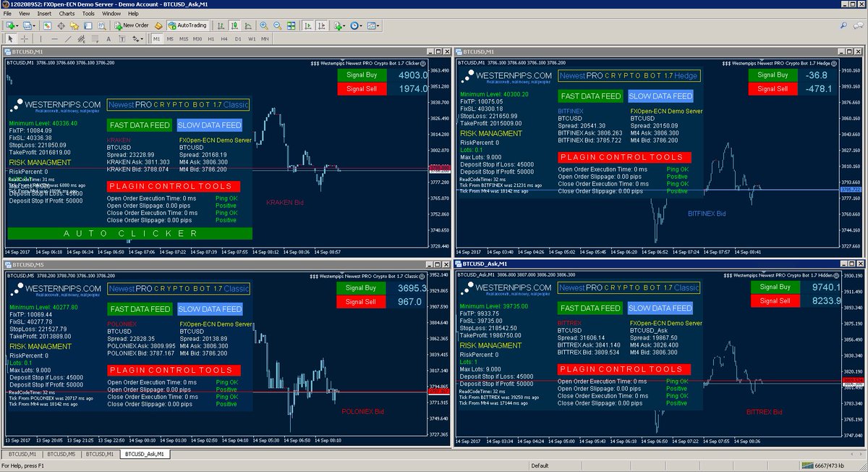Viewport: 868px width, 472px height.
Task: Select the Cursor arrow tool
Action: tap(11, 39)
